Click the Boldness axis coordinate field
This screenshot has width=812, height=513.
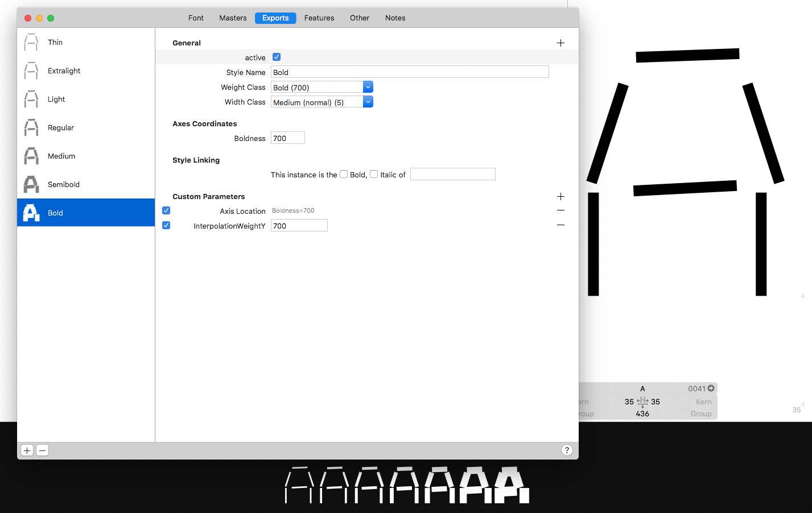(288, 138)
